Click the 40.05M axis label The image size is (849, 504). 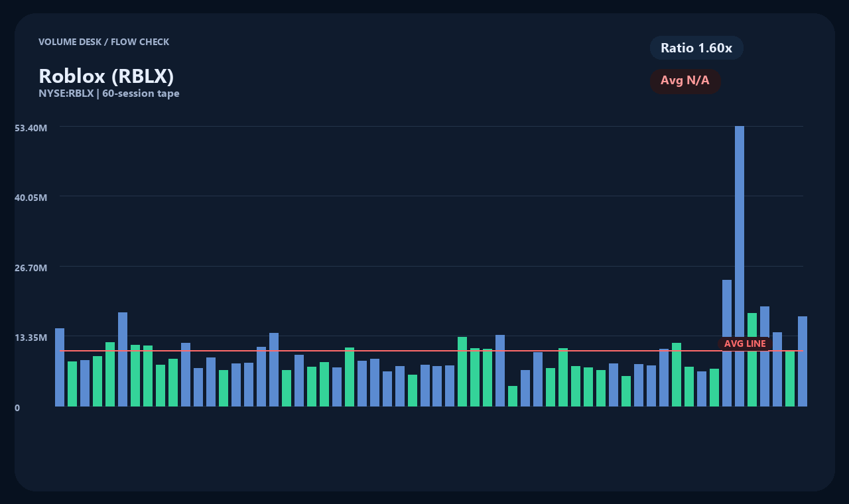[31, 198]
